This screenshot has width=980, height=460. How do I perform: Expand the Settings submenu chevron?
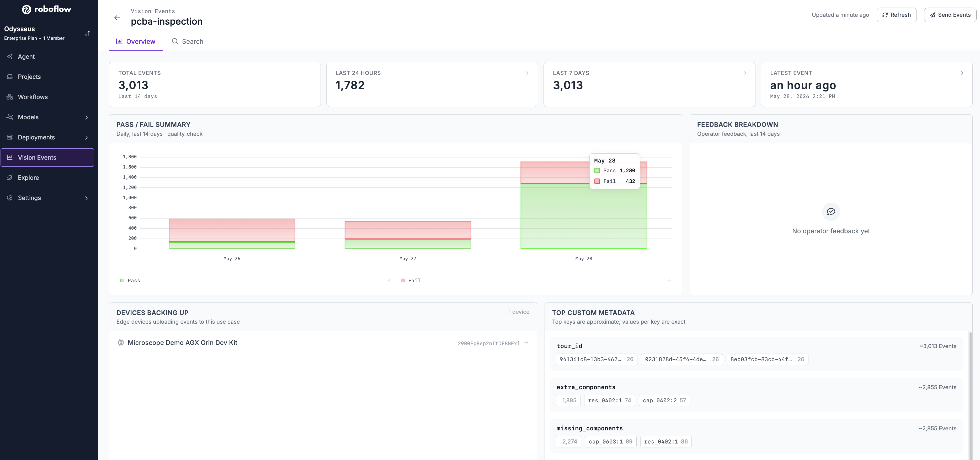point(86,198)
